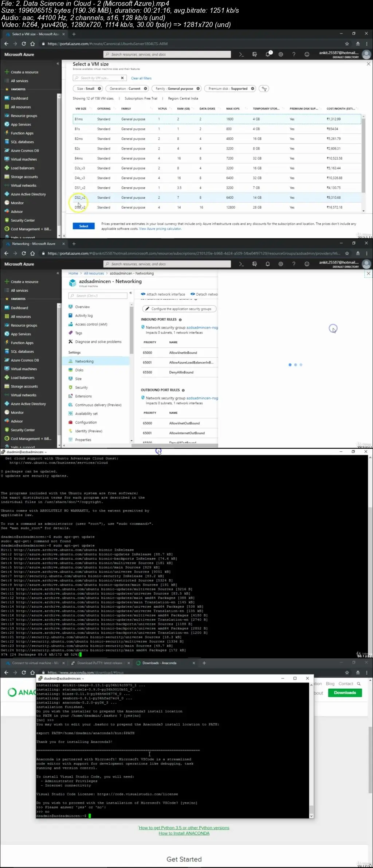
Task: Bookmark the Anaconda page with the star icon
Action: (x=347, y=673)
